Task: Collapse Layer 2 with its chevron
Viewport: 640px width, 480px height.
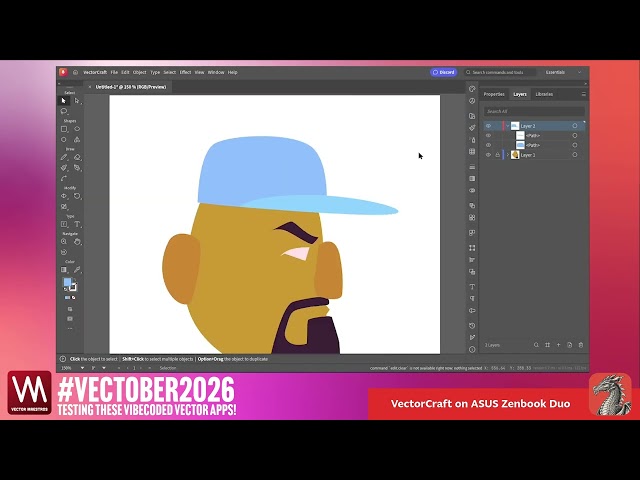Action: coord(508,126)
